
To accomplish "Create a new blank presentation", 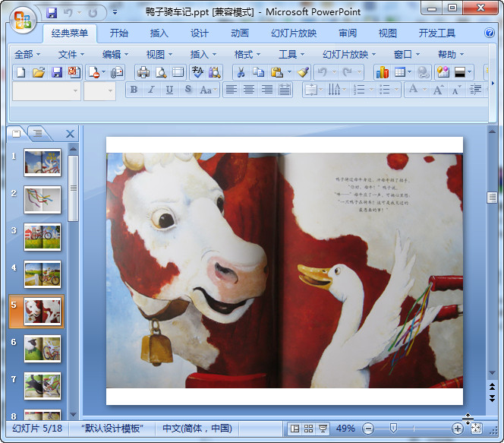I will point(20,72).
